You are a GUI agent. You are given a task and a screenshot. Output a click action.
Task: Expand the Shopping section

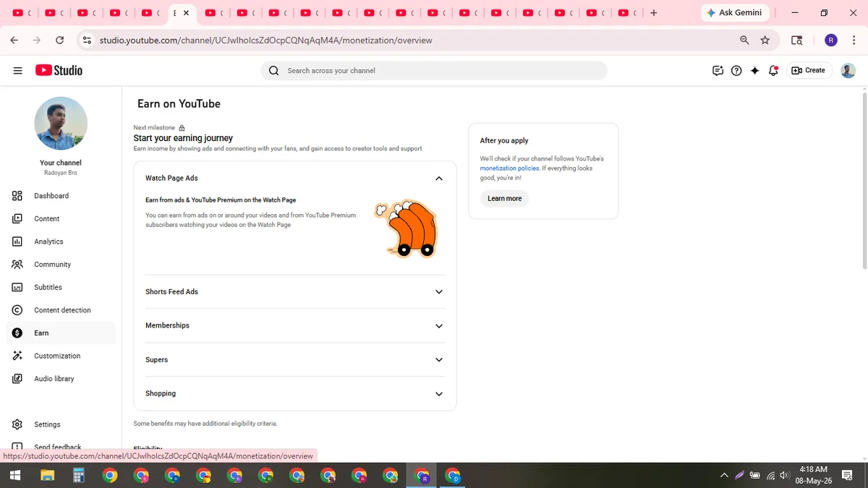[438, 394]
